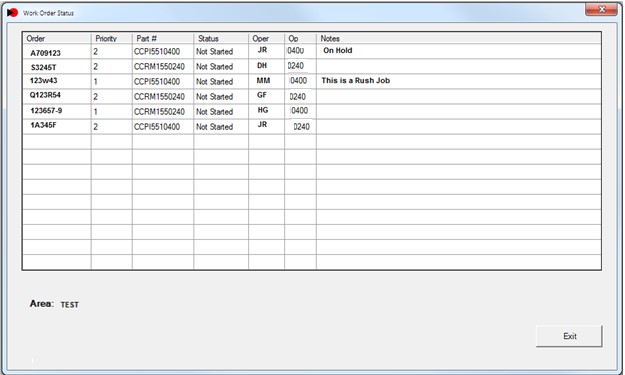Click the Priority column header

[x=112, y=39]
